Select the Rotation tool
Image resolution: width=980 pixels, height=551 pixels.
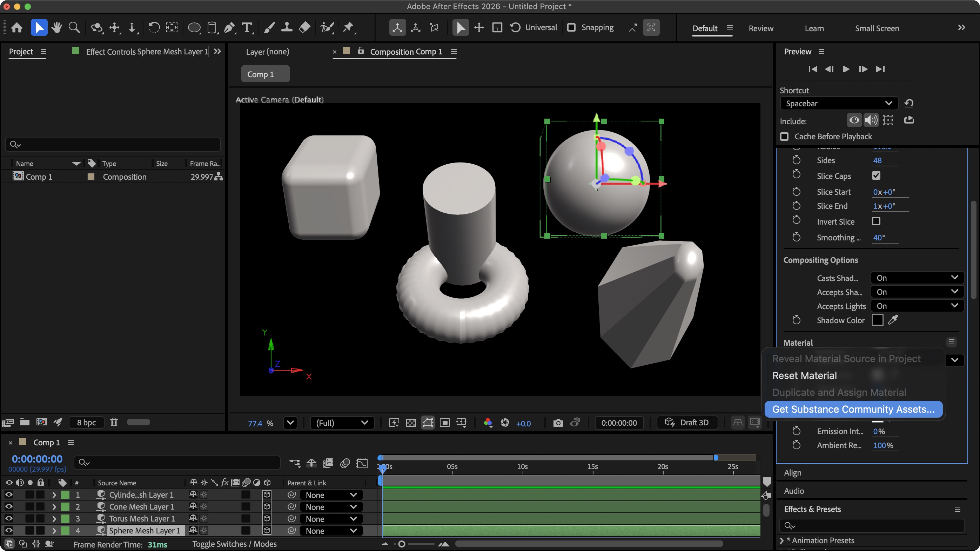(154, 27)
